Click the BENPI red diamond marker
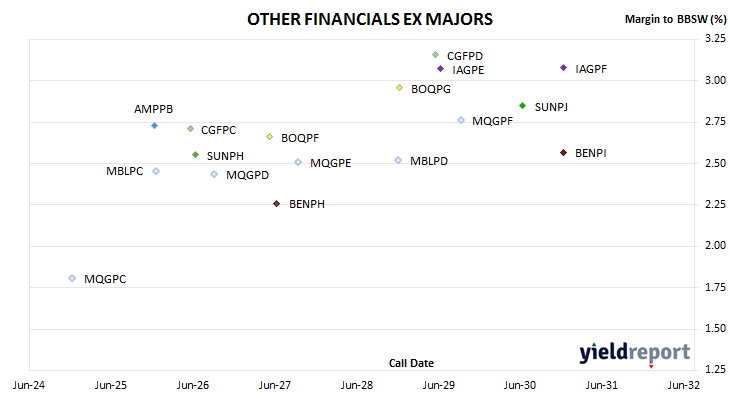 (563, 153)
